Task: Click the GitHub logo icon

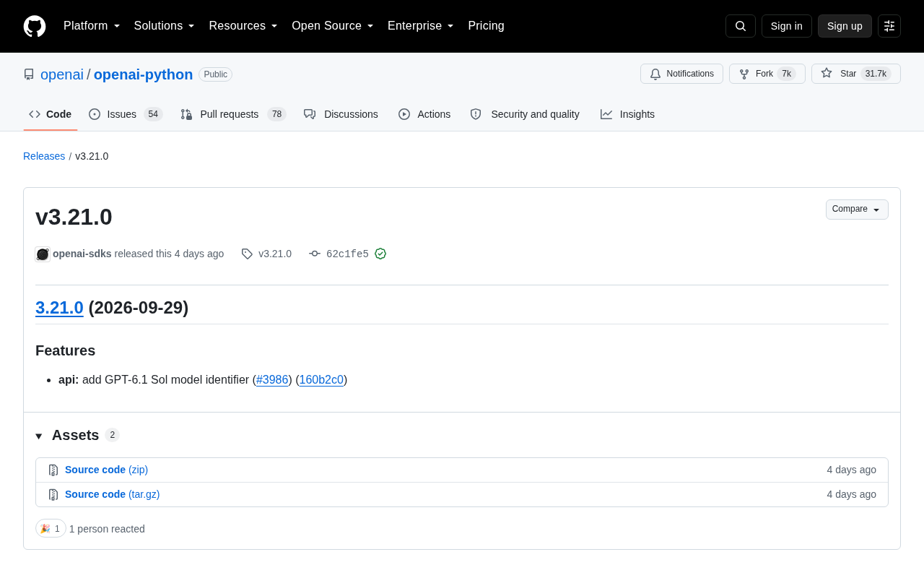Action: 35,26
